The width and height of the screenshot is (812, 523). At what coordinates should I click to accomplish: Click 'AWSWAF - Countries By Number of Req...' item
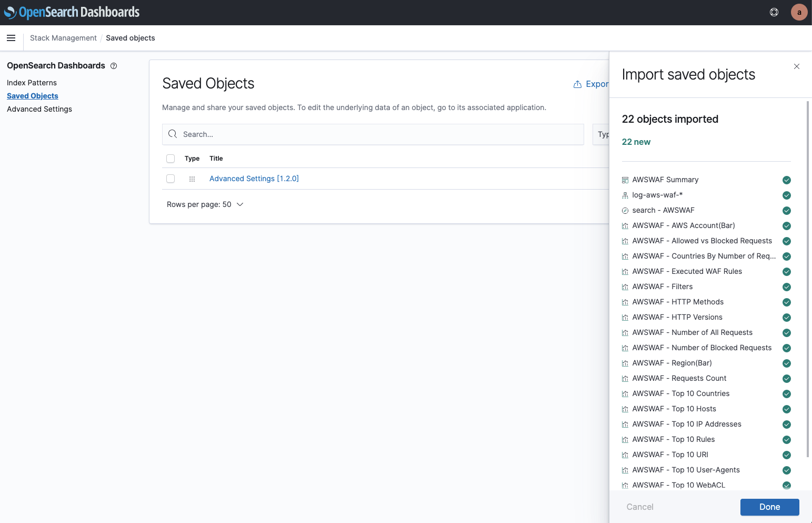click(704, 256)
